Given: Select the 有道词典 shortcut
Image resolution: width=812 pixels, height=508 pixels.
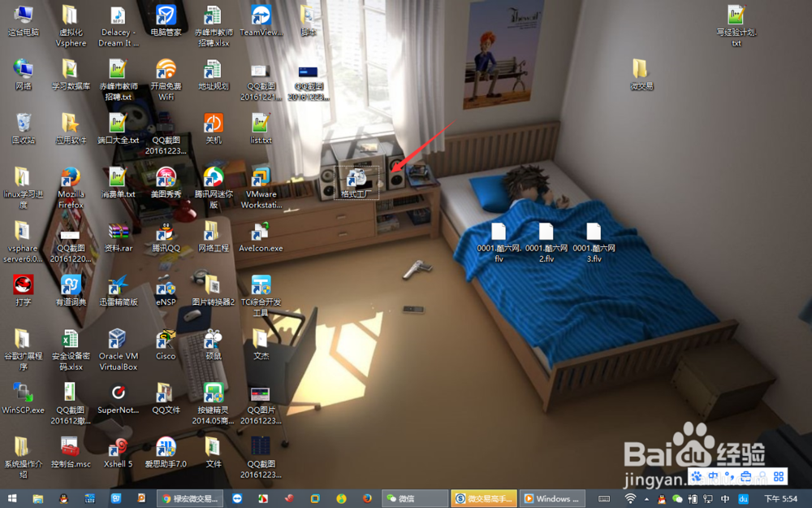Looking at the screenshot, I should pos(71,290).
